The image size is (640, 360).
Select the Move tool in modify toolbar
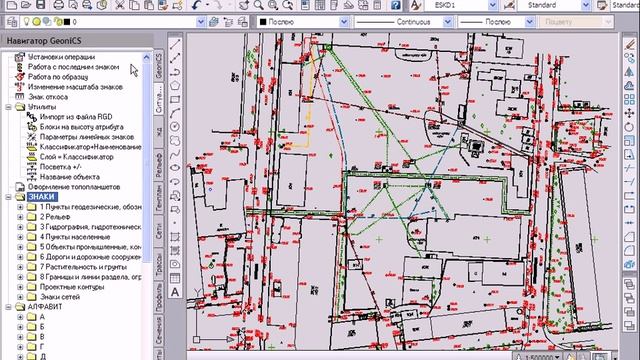629,113
